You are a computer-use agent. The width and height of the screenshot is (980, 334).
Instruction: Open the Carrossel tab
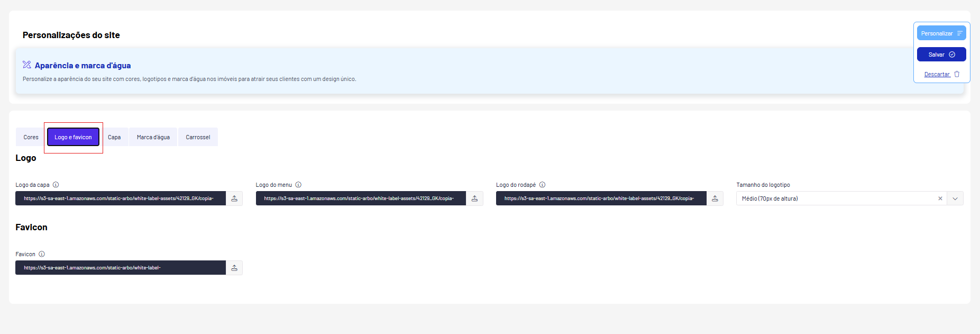coord(198,137)
